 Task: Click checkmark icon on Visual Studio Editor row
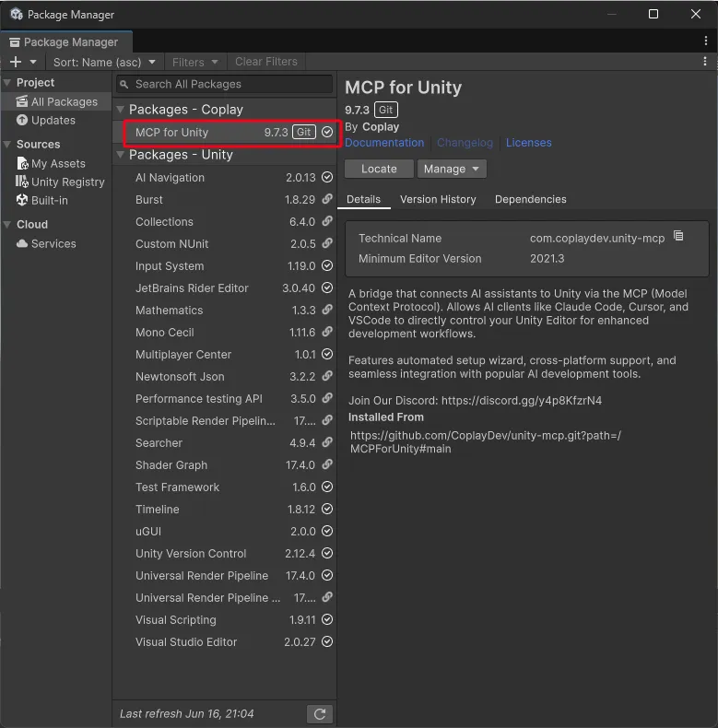coord(327,642)
